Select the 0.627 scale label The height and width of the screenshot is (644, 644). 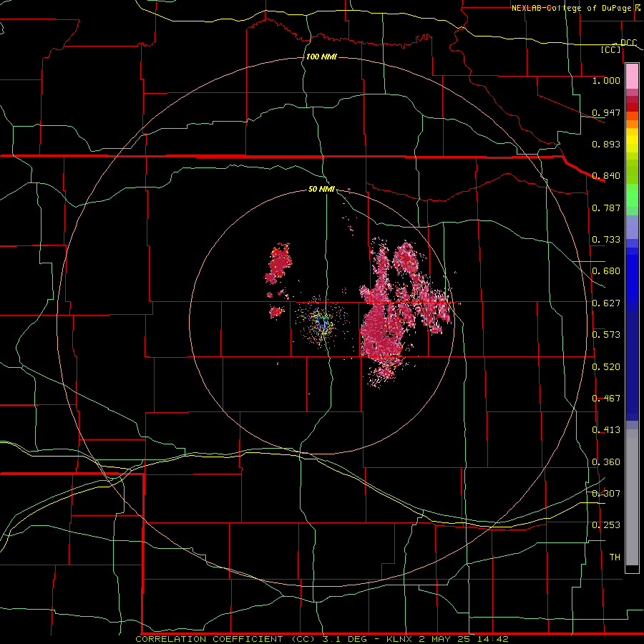[606, 303]
